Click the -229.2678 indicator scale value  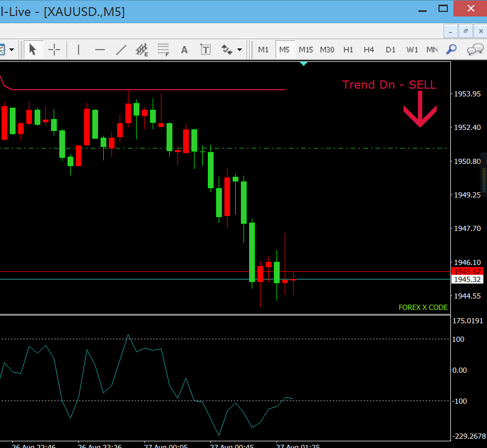pos(468,436)
